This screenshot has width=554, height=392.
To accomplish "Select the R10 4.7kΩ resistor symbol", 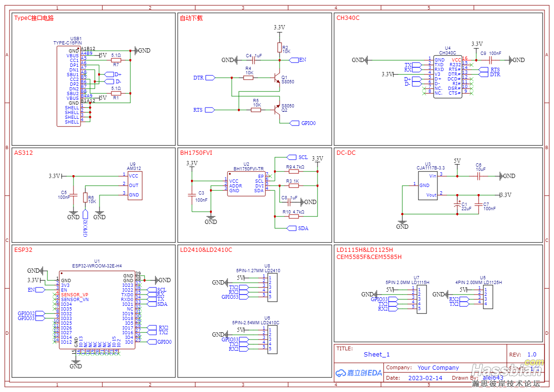I will [x=294, y=216].
